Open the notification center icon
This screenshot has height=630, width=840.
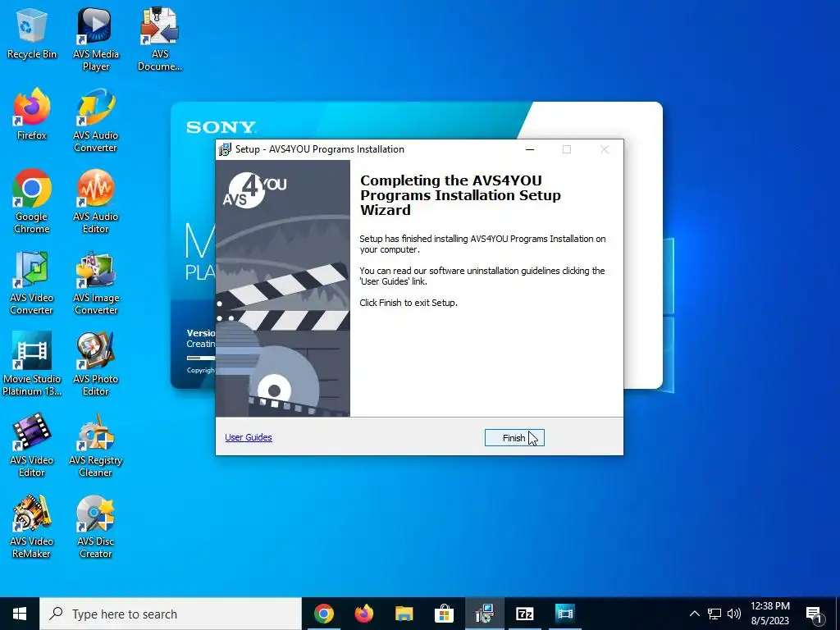815,614
